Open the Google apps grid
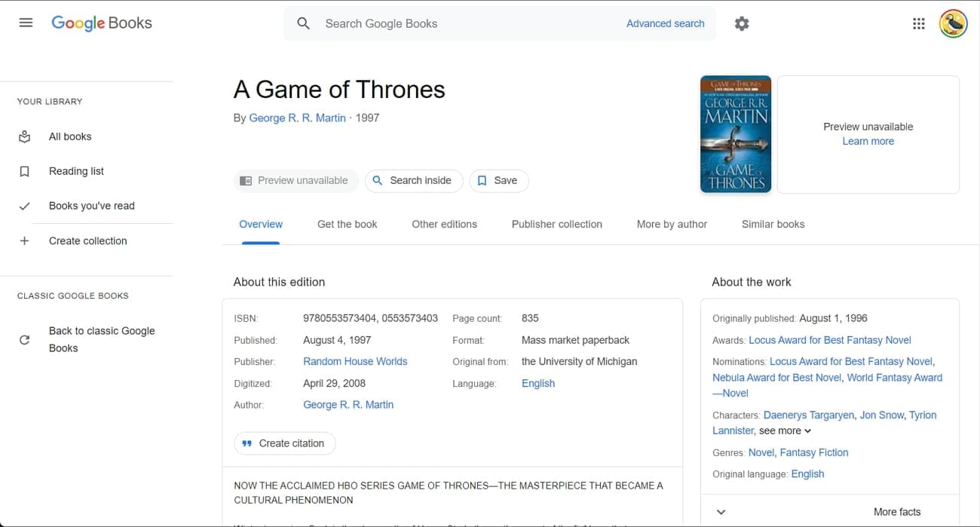The height and width of the screenshot is (527, 980). (918, 23)
